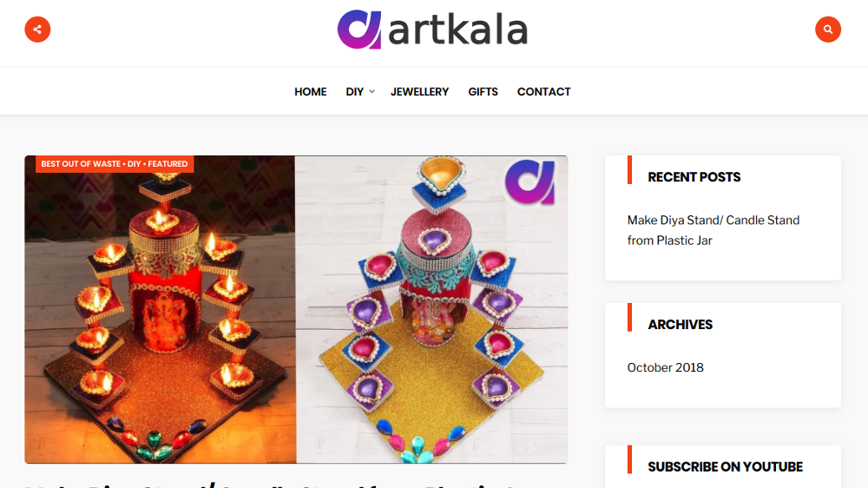Click the BEST OUT OF WASTE category tag
Viewport: 868px width, 488px height.
click(x=81, y=164)
